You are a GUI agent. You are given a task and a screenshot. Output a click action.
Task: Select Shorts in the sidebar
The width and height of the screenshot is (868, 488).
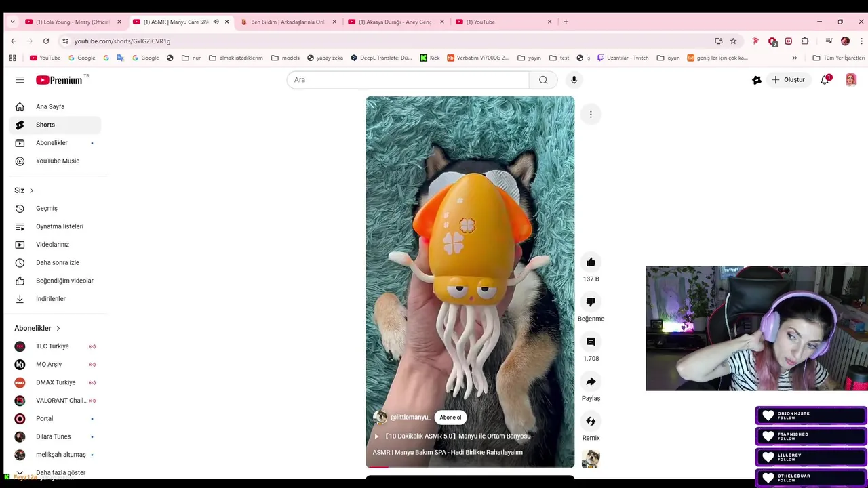tap(55, 125)
